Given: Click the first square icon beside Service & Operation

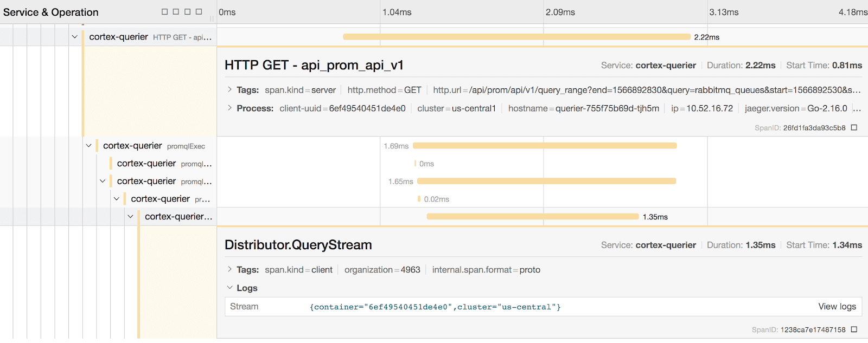Looking at the screenshot, I should 164,12.
